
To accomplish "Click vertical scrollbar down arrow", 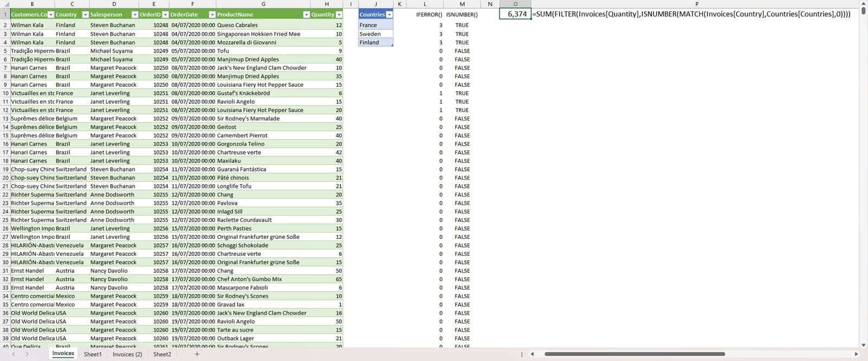I will coord(863,345).
